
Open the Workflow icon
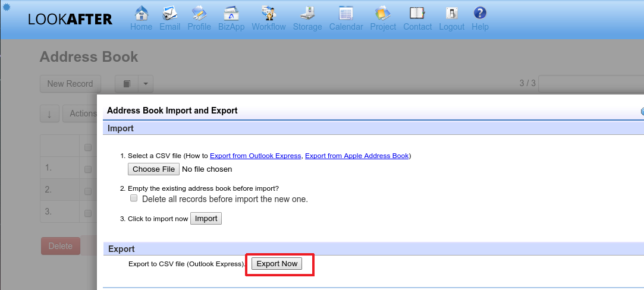(x=268, y=14)
